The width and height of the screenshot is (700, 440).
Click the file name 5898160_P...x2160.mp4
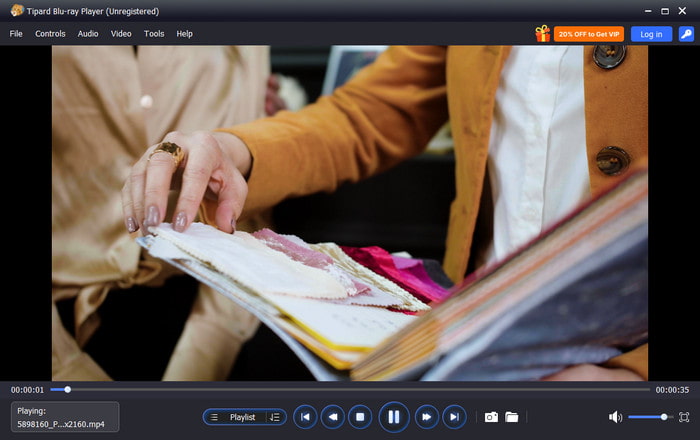point(61,424)
